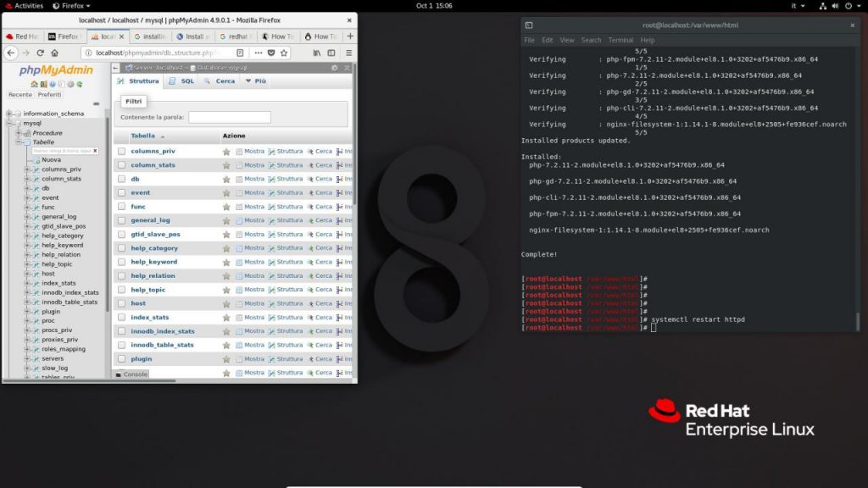Tick the func table checkbox
The width and height of the screenshot is (868, 488).
pyautogui.click(x=121, y=207)
